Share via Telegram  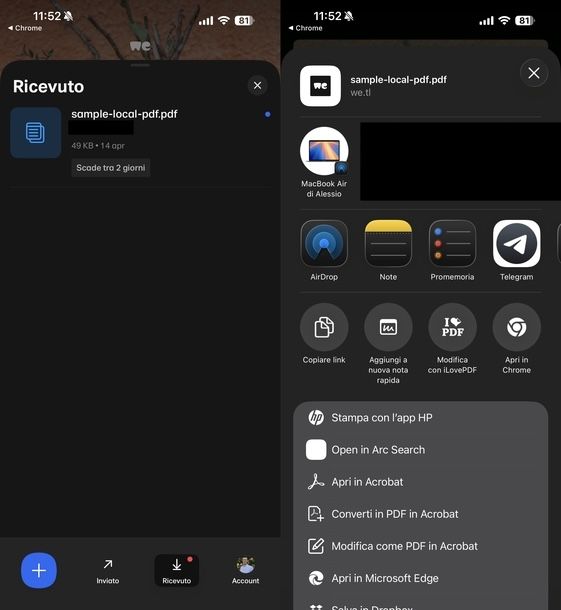pos(517,251)
